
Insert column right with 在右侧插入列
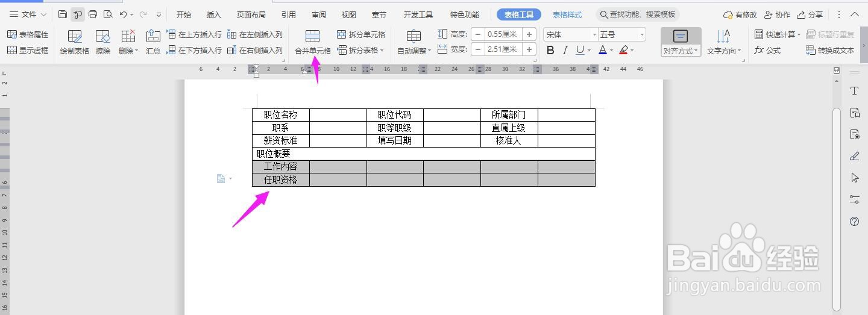pyautogui.click(x=255, y=51)
